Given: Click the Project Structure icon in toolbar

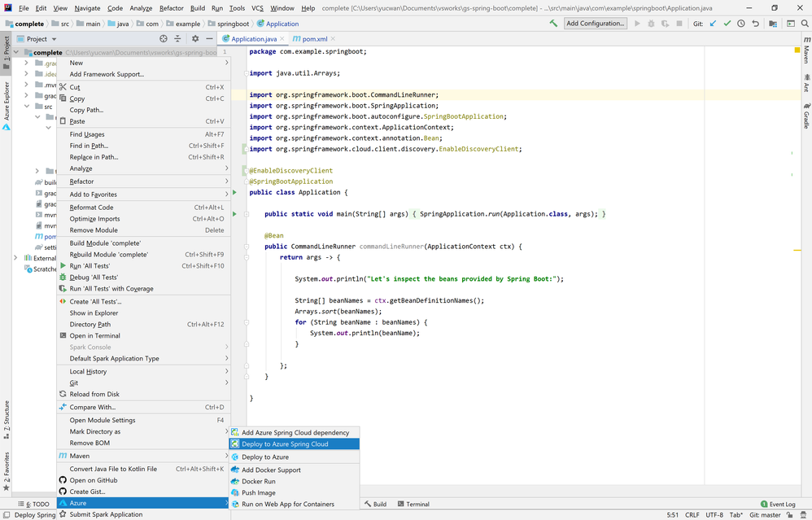Looking at the screenshot, I should click(x=773, y=24).
